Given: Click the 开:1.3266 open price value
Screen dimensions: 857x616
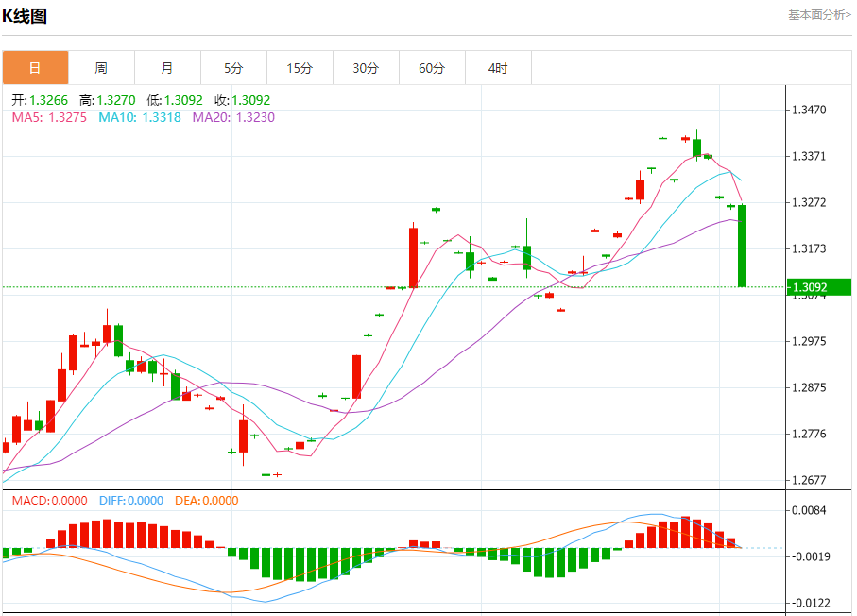Looking at the screenshot, I should coord(40,100).
